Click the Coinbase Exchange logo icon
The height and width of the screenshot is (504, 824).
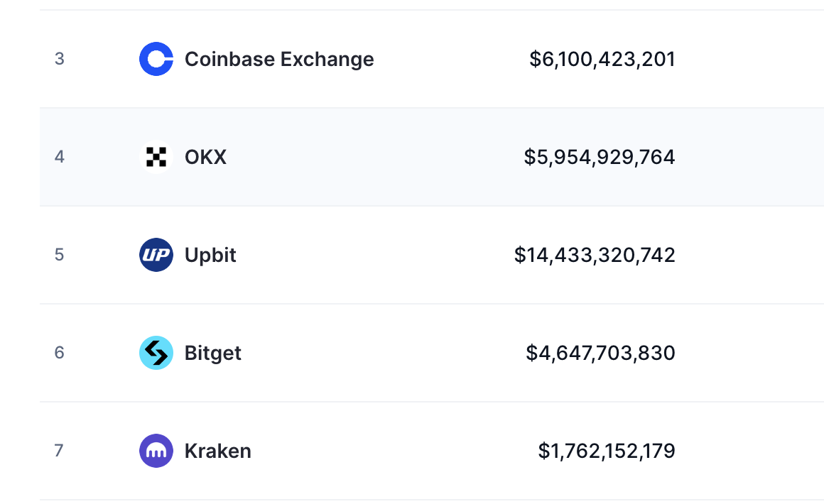tap(156, 59)
